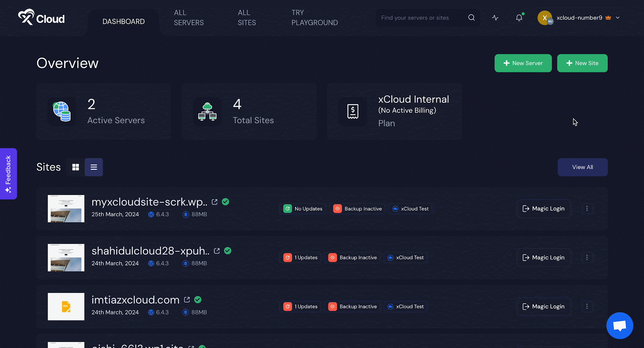Expand the xcloud-number9 account dropdown arrow

tap(617, 18)
